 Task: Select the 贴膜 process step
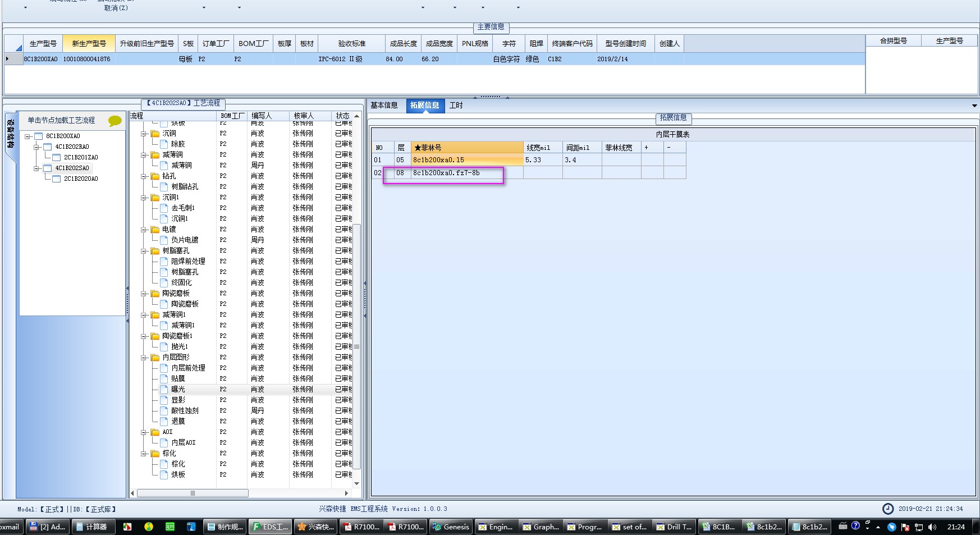178,379
